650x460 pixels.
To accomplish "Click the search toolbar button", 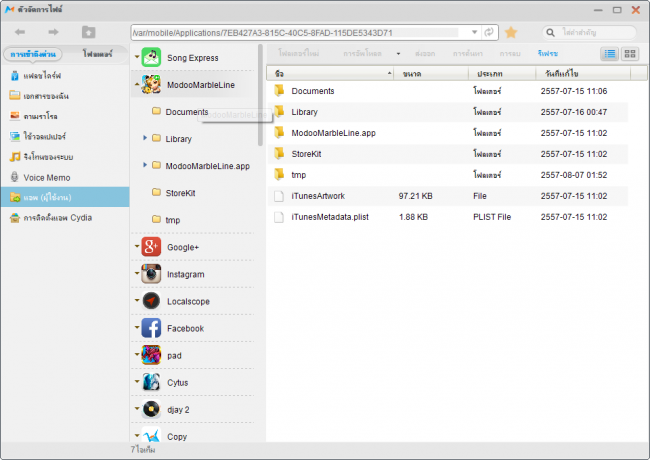I will click(x=468, y=53).
